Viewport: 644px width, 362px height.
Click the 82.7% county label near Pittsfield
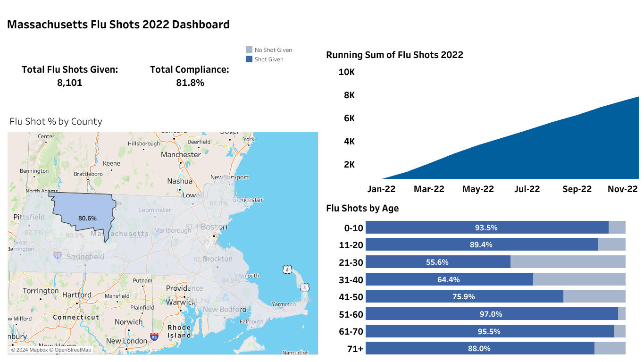click(x=33, y=232)
